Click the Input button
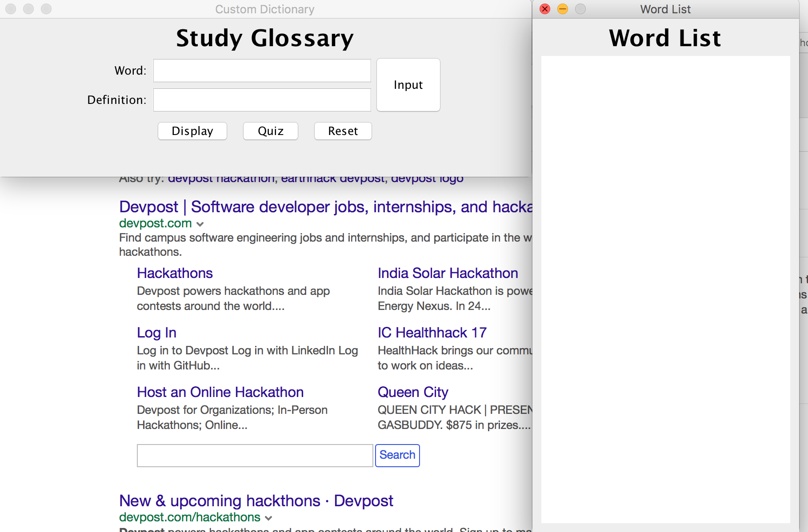808x532 pixels. 408,85
